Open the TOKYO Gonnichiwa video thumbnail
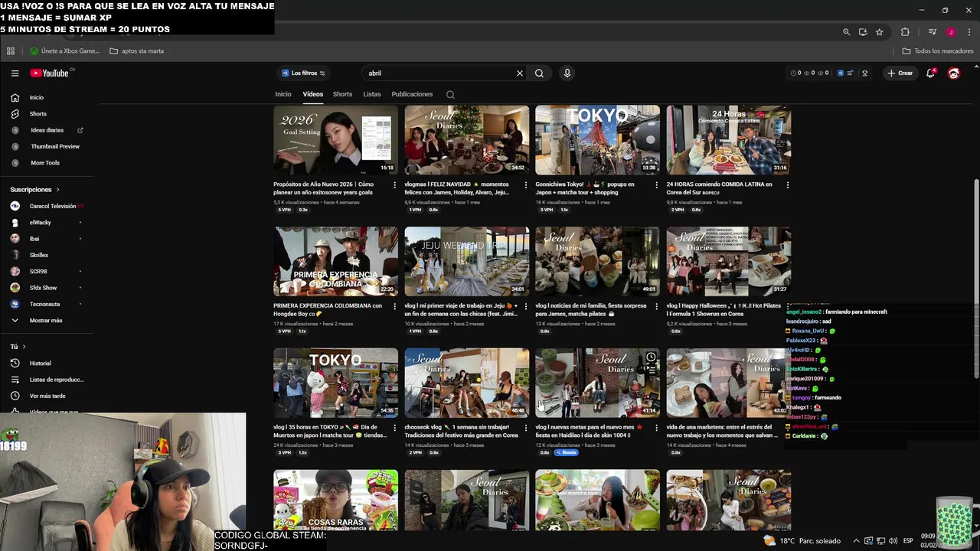The width and height of the screenshot is (980, 551). pyautogui.click(x=597, y=140)
